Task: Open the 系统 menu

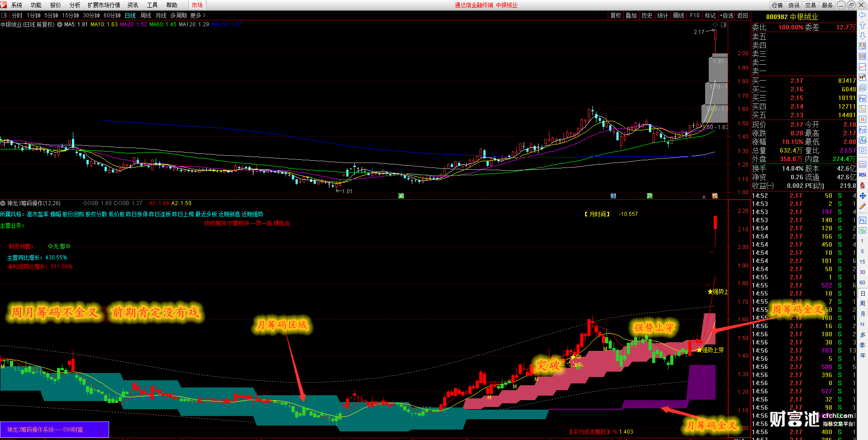Action: point(17,5)
